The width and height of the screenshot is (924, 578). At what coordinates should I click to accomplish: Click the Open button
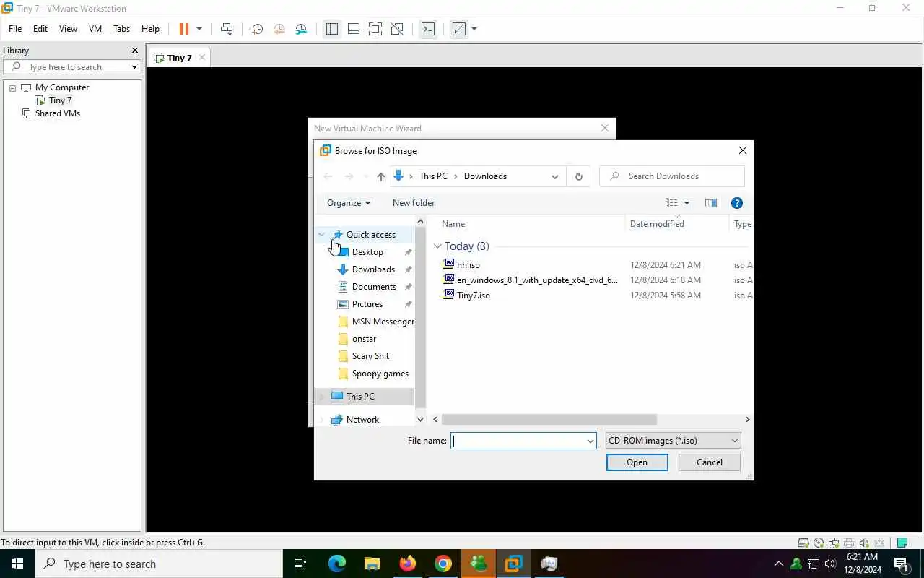tap(637, 462)
